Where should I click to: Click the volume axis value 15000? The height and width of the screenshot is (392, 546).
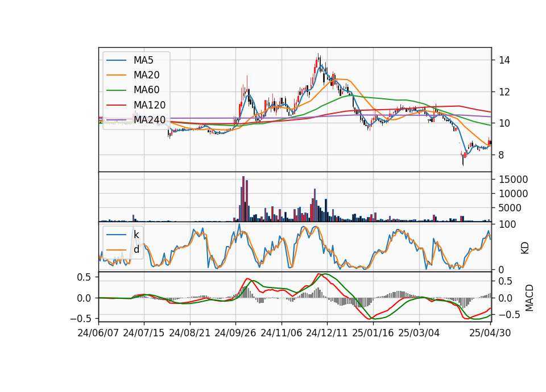pos(513,180)
